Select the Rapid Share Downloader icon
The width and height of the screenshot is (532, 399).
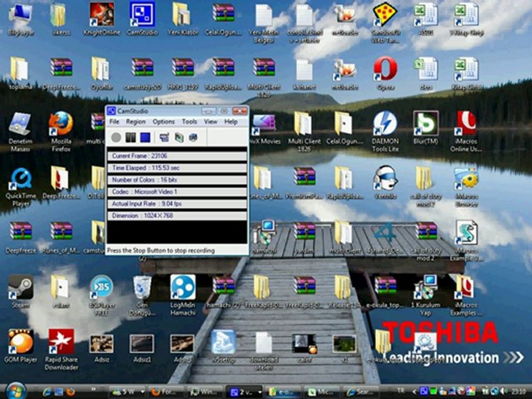tap(61, 349)
